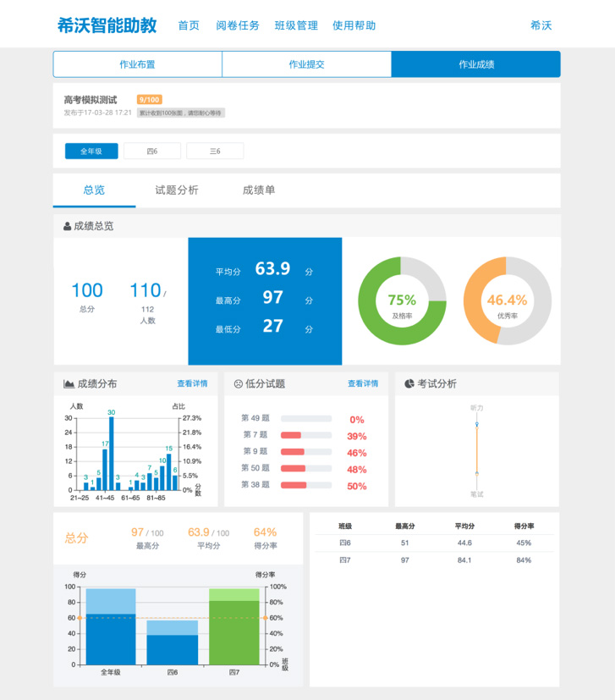Switch to the 成绩单 tab
This screenshot has height=700, width=615.
click(259, 190)
